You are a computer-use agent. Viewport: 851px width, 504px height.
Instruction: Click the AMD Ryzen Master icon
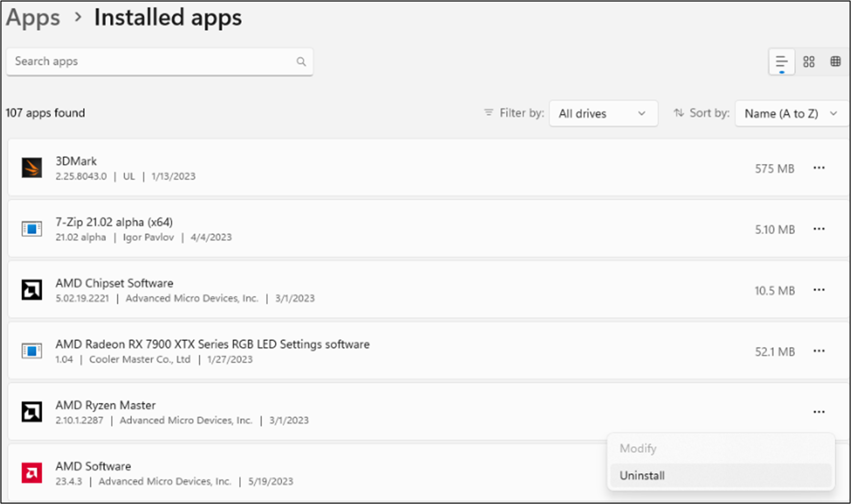coord(32,412)
